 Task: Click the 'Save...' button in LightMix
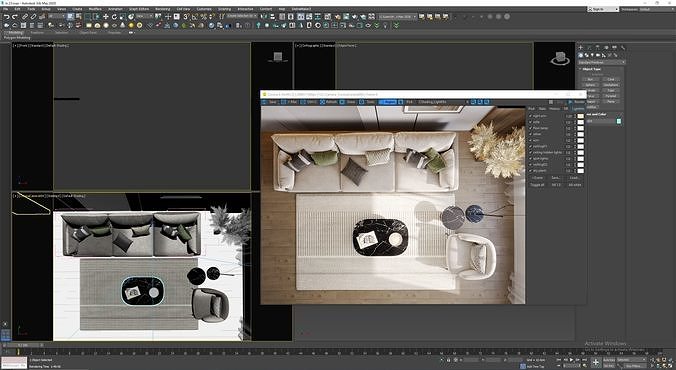556,178
